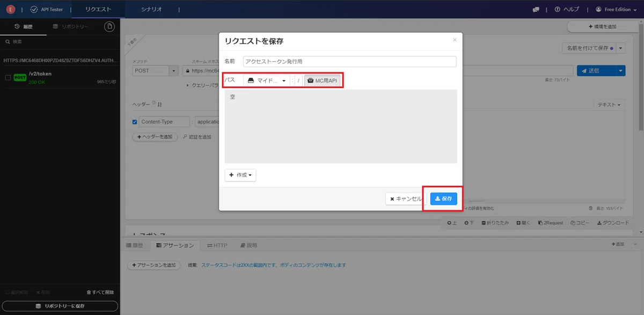The height and width of the screenshot is (315, 644).
Task: Click 名前を付けて保存 button
Action: pos(589,48)
